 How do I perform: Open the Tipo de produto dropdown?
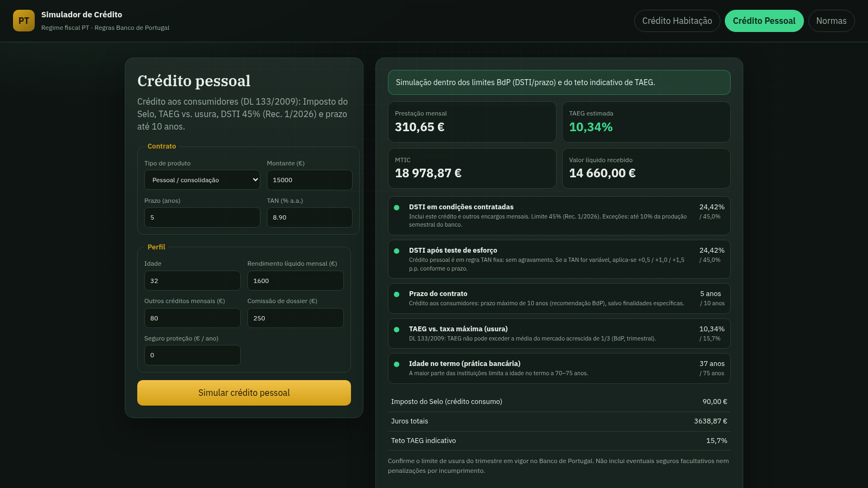pyautogui.click(x=202, y=180)
